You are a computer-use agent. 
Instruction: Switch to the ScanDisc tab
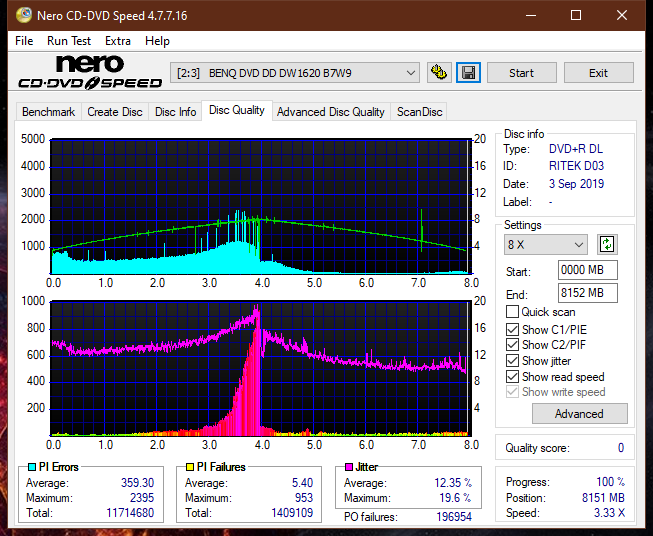click(x=419, y=112)
